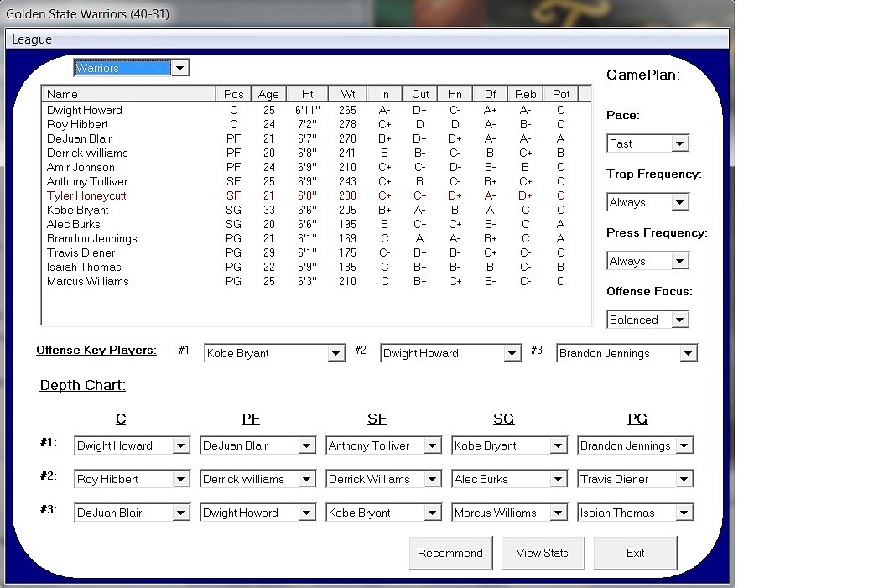Image resolution: width=889 pixels, height=588 pixels.
Task: Select Dwight Howard in the roster list
Action: (316, 110)
